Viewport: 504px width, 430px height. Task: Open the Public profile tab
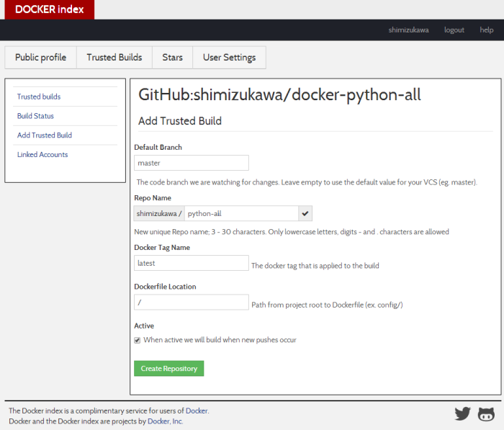(x=40, y=57)
